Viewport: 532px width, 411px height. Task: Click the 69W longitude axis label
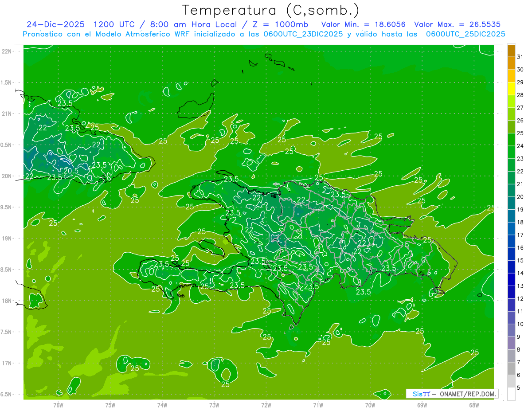(422, 404)
